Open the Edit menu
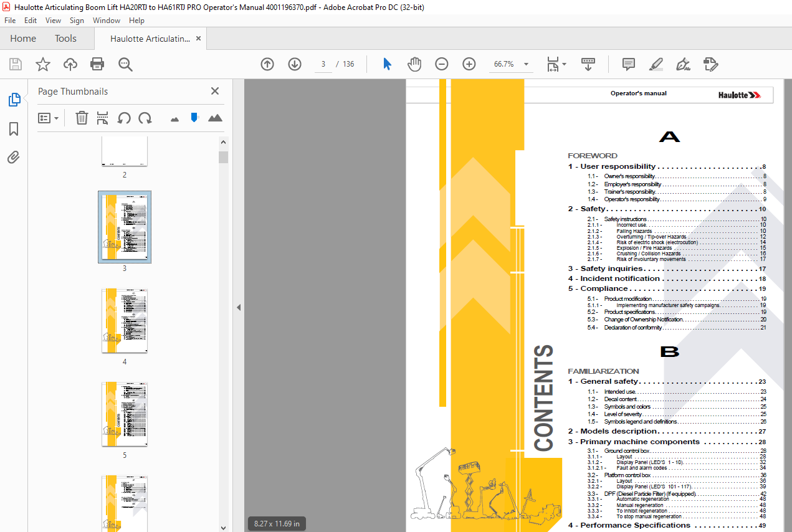Viewport: 792px width, 532px height. point(31,21)
